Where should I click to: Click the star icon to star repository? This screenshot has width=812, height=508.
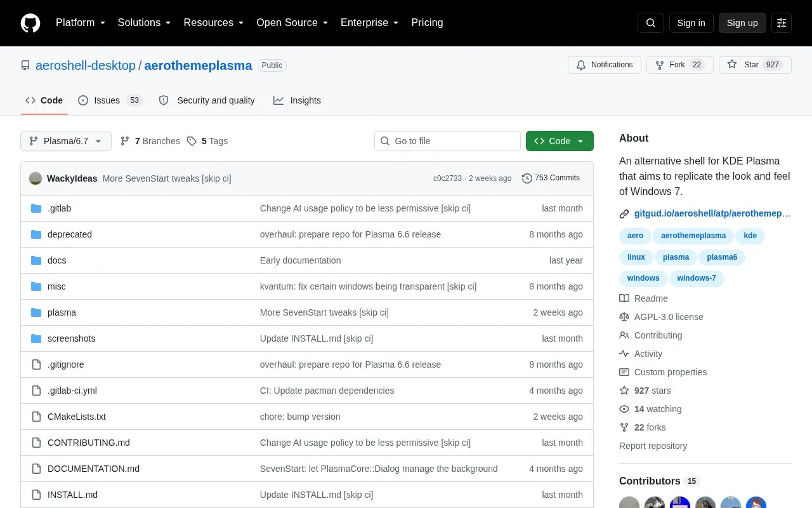pyautogui.click(x=732, y=65)
